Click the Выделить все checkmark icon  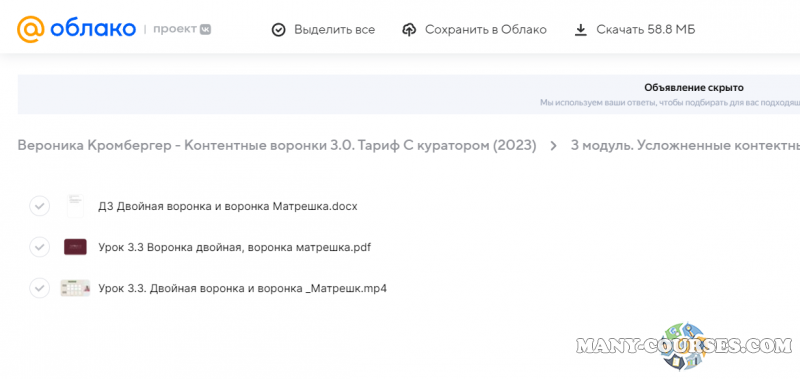pyautogui.click(x=278, y=30)
